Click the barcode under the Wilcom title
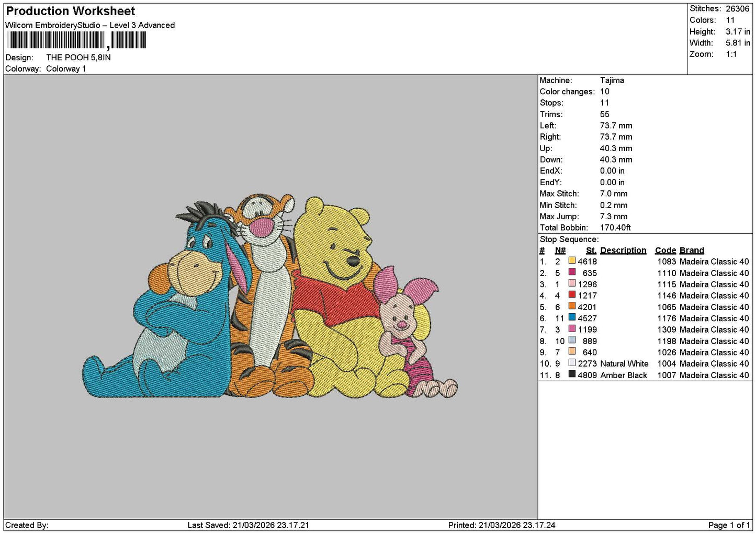The image size is (756, 534). 77,40
